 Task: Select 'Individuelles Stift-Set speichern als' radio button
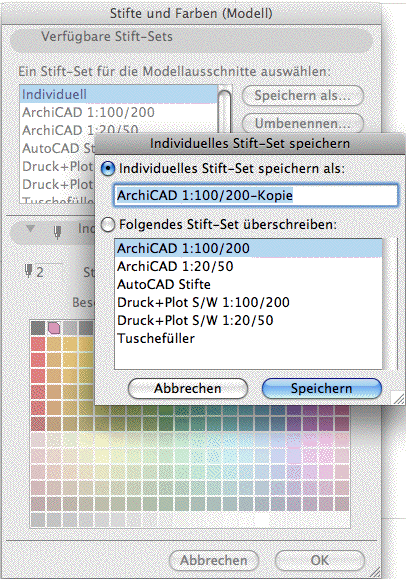[108, 169]
